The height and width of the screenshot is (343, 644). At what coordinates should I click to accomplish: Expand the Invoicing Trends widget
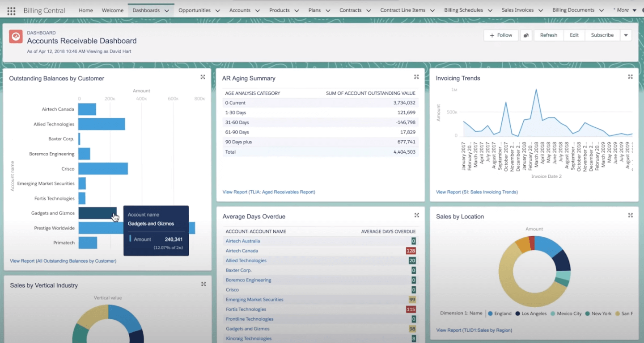point(630,77)
